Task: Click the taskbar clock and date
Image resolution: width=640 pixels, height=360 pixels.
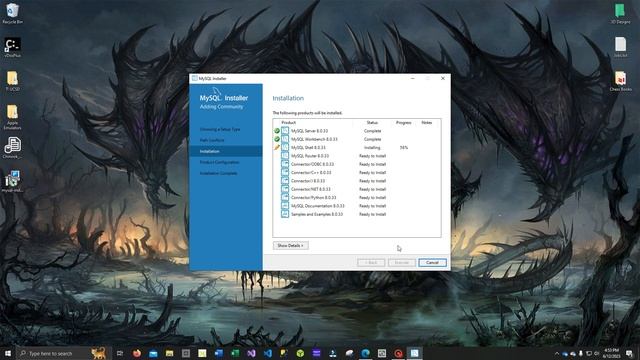Action: coord(611,353)
